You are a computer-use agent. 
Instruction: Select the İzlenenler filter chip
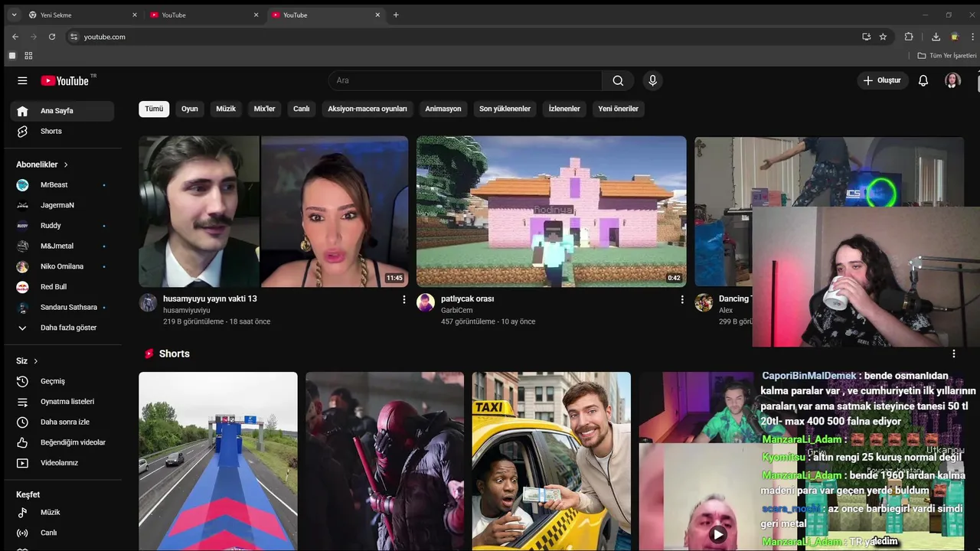pos(564,109)
